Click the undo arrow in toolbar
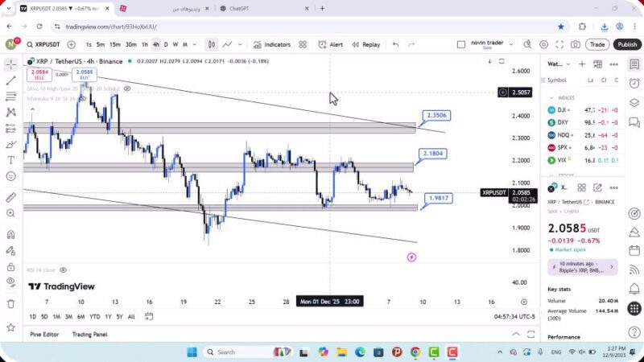Image resolution: width=644 pixels, height=362 pixels. tap(396, 44)
